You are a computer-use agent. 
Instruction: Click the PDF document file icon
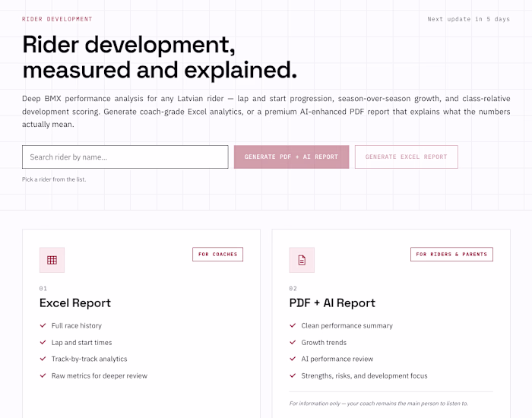(302, 260)
